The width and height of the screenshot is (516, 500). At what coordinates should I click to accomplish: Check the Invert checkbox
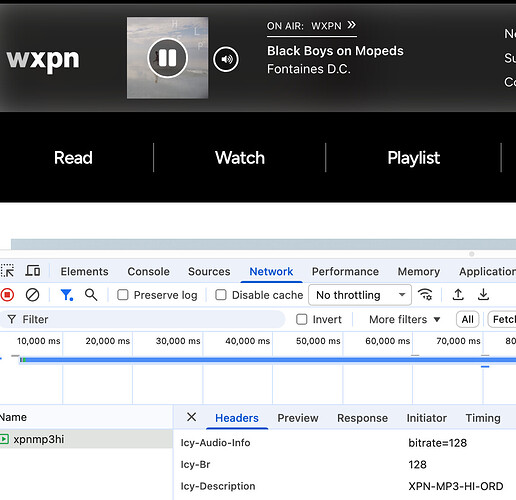[x=302, y=319]
